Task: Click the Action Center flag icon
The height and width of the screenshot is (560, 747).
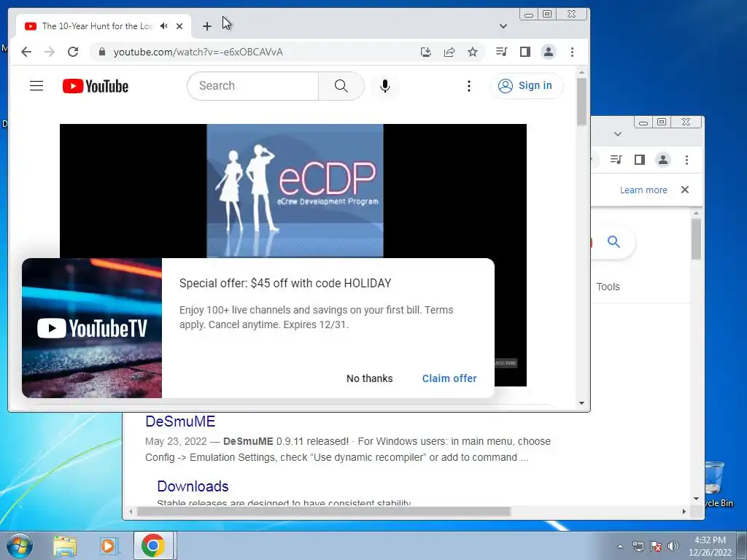Action: [x=656, y=546]
